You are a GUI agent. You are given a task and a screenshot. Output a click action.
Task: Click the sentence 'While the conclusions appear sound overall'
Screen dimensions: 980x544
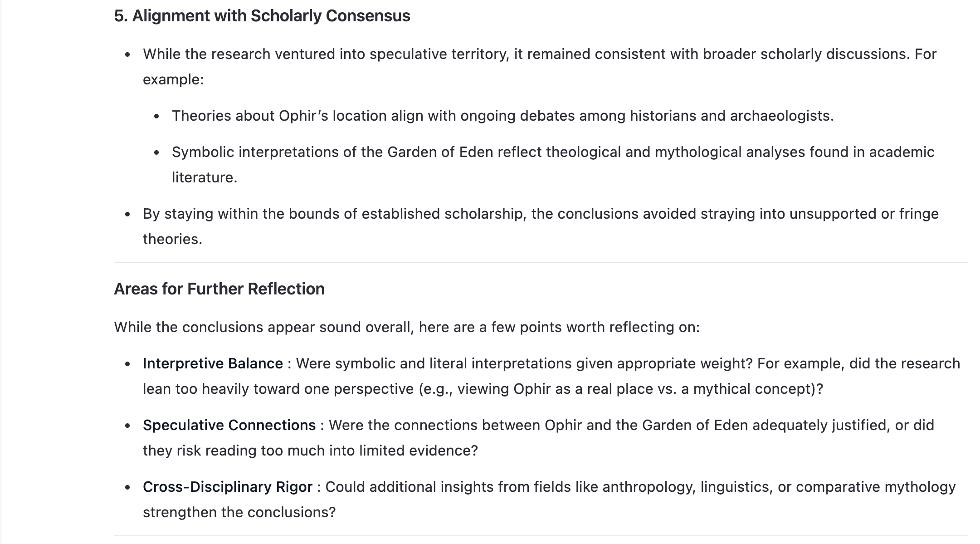point(407,327)
